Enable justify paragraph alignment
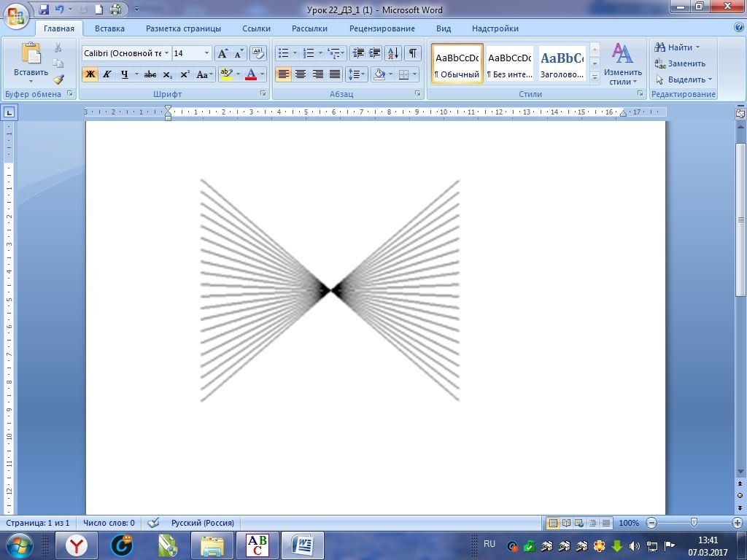The width and height of the screenshot is (747, 560). (x=335, y=74)
